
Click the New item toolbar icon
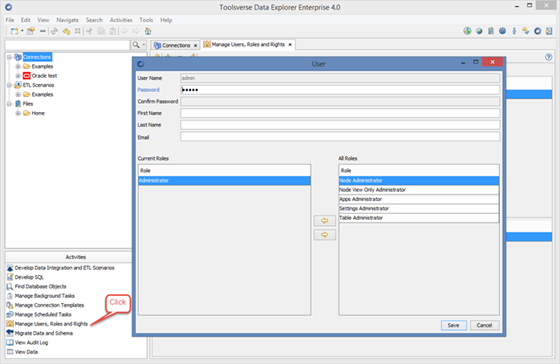click(x=14, y=31)
